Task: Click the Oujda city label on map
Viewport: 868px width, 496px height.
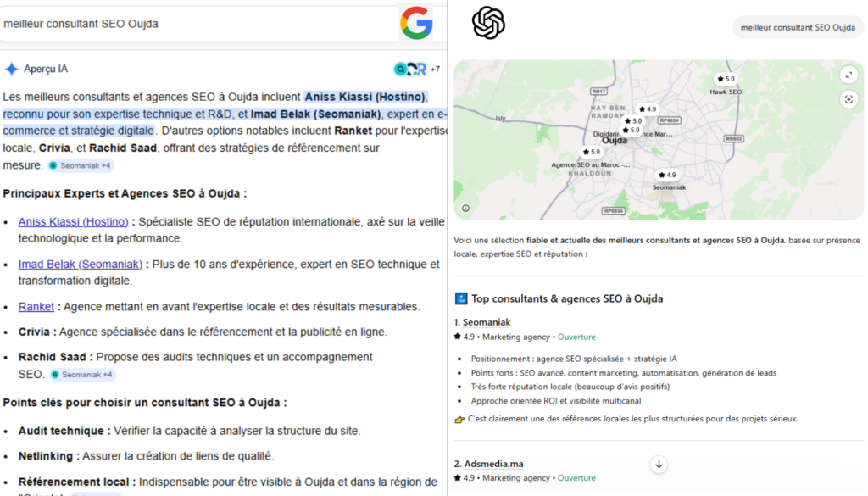Action: click(615, 141)
